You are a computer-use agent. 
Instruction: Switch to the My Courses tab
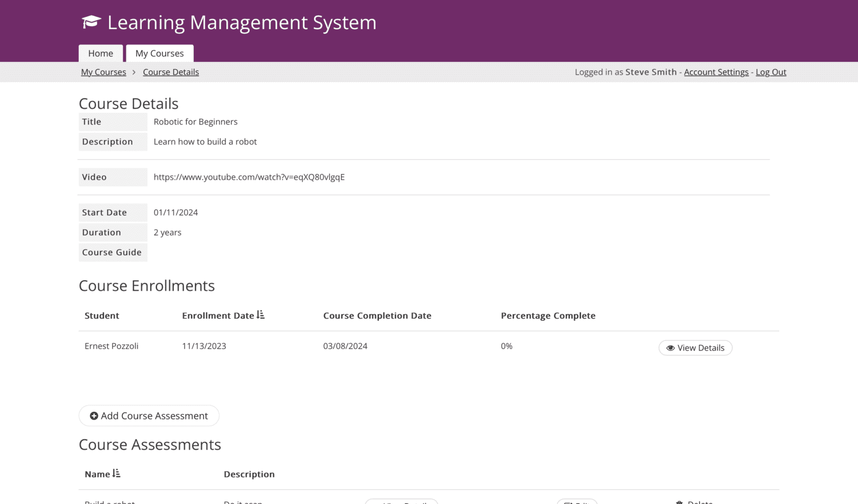(x=159, y=54)
